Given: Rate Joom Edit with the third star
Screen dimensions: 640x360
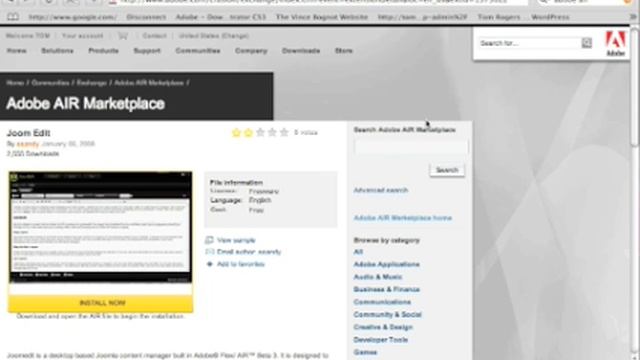Looking at the screenshot, I should click(x=260, y=133).
